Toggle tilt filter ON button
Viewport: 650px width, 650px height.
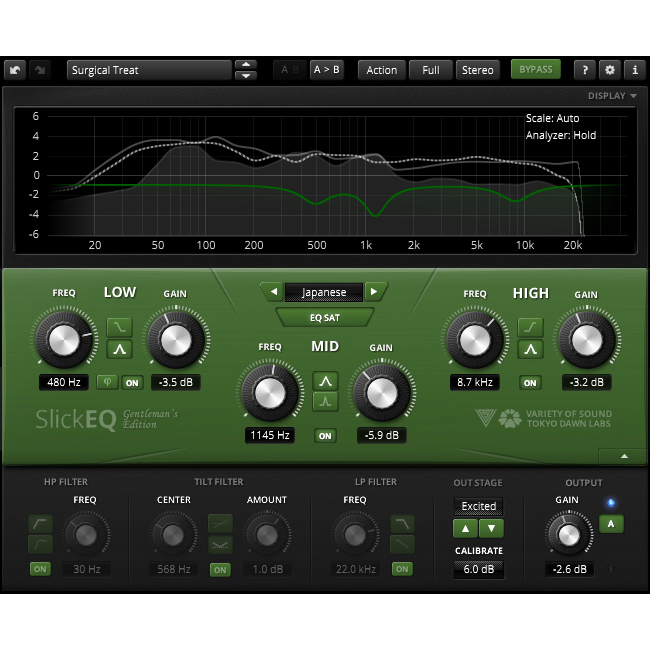[220, 570]
